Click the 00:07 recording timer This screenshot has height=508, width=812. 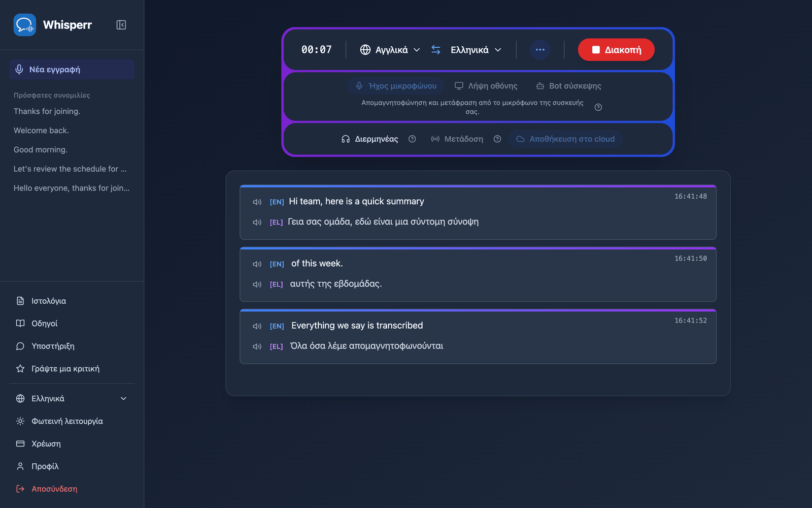pos(316,50)
